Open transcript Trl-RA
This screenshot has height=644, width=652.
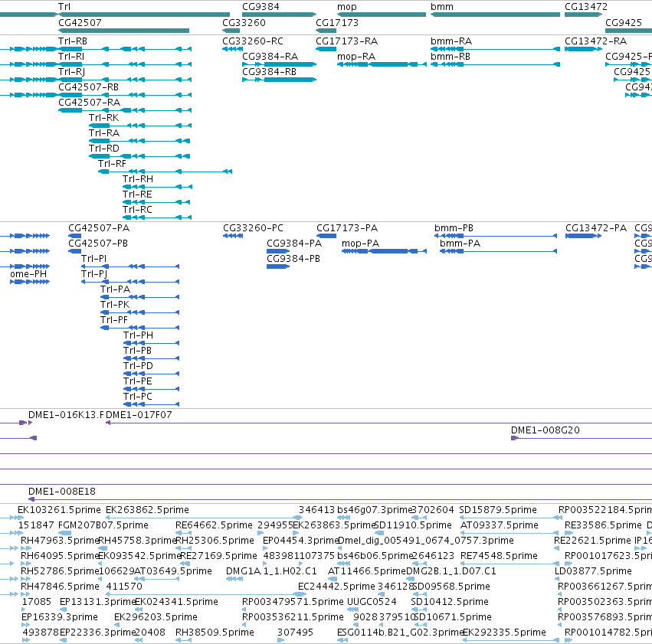point(104,133)
